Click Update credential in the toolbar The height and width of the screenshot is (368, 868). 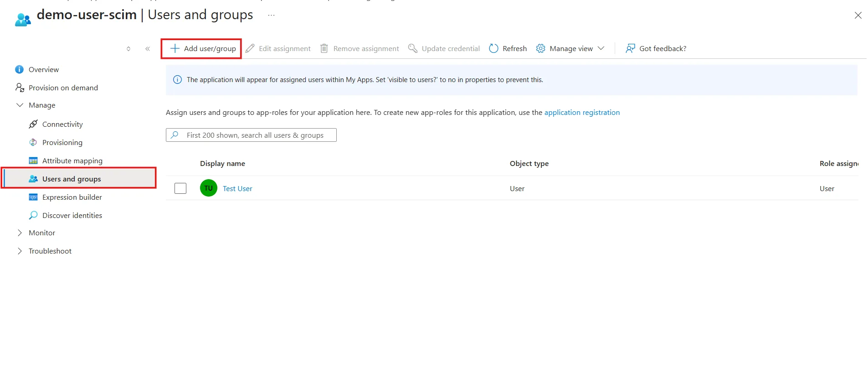tap(444, 48)
